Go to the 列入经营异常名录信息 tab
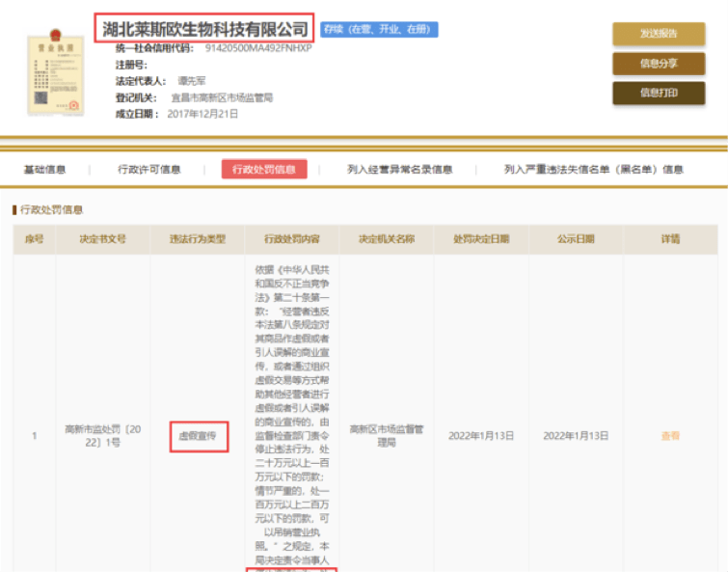The height and width of the screenshot is (572, 728). (399, 170)
